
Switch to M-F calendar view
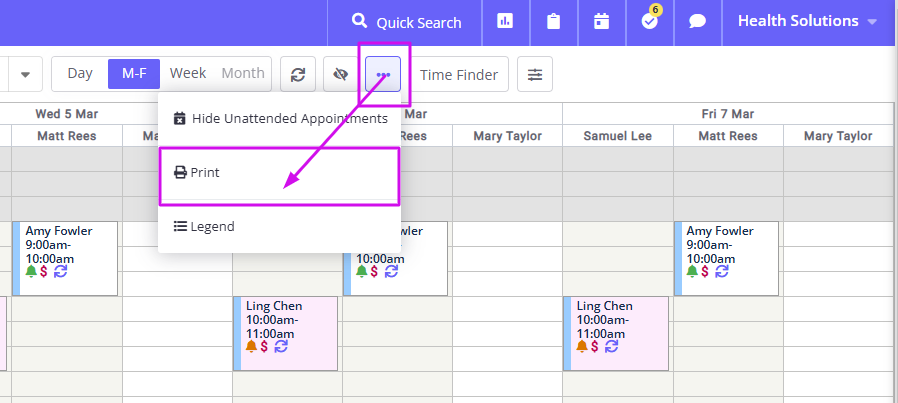(134, 74)
